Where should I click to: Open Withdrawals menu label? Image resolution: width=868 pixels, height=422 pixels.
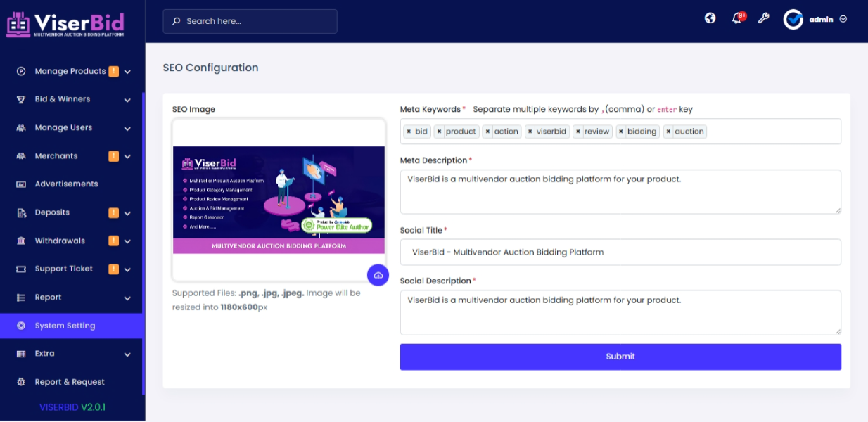pyautogui.click(x=60, y=241)
